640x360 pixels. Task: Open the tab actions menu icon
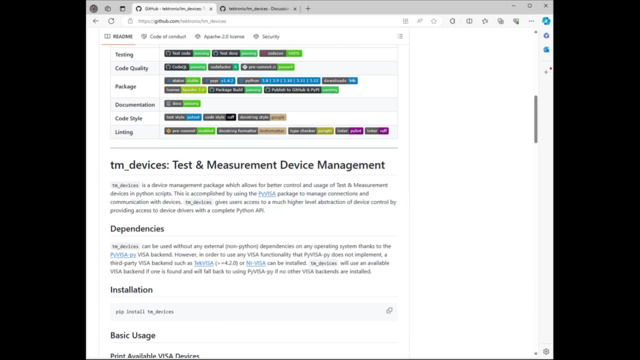point(122,8)
